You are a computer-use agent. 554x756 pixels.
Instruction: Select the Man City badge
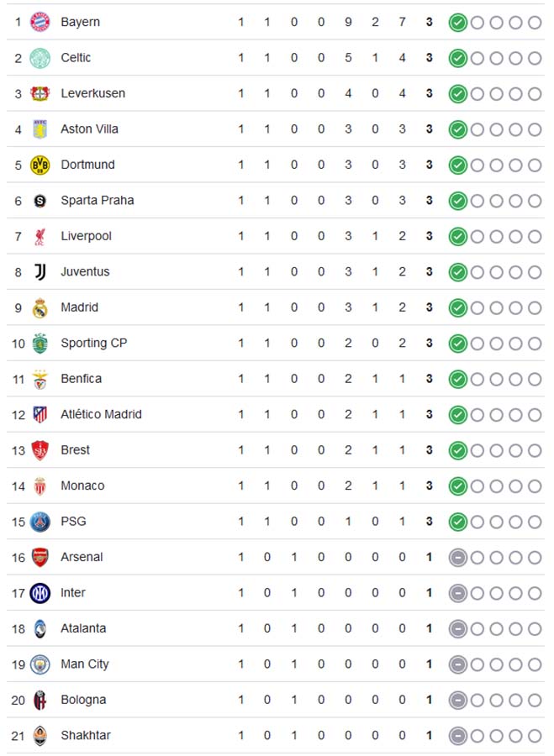(40, 664)
